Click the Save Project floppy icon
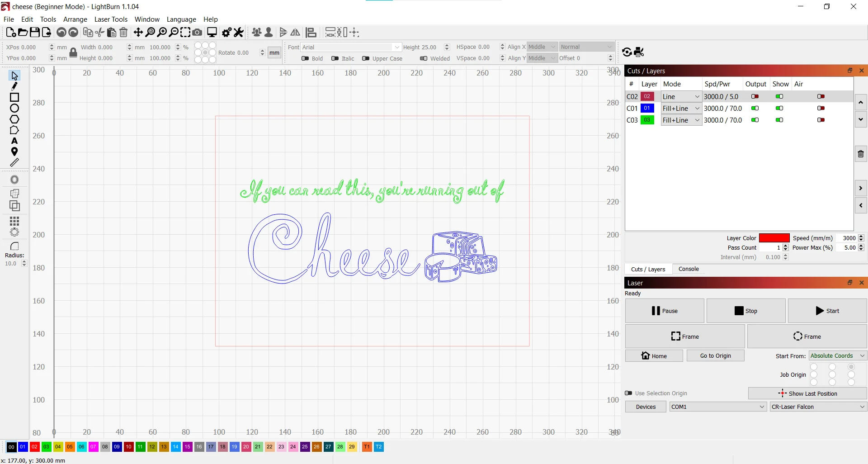The height and width of the screenshot is (464, 868). (34, 33)
